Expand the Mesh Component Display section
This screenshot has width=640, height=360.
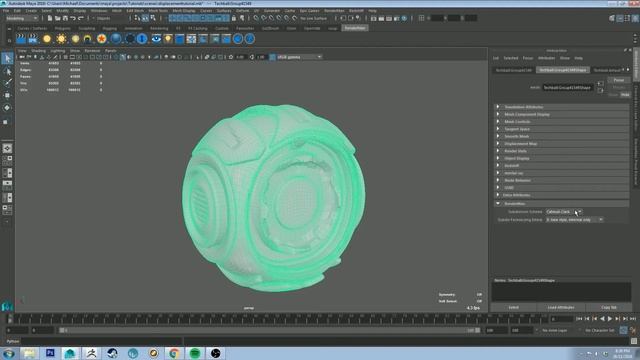[562, 114]
